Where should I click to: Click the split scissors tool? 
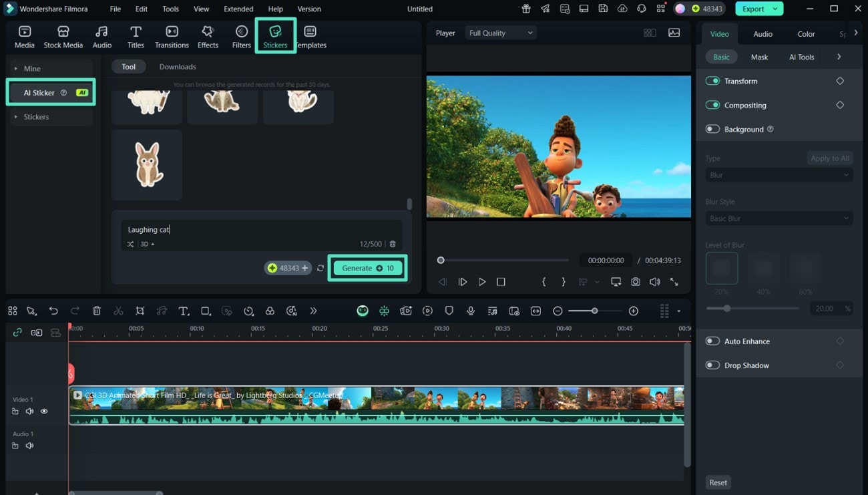click(118, 311)
